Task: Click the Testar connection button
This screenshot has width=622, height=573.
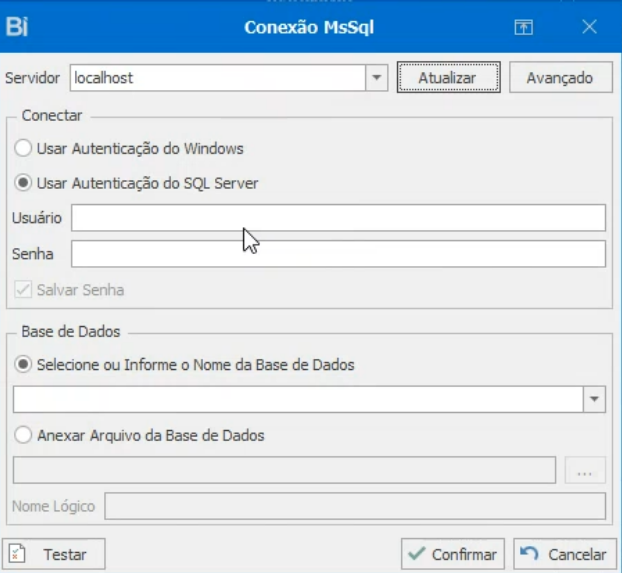Action: (55, 554)
